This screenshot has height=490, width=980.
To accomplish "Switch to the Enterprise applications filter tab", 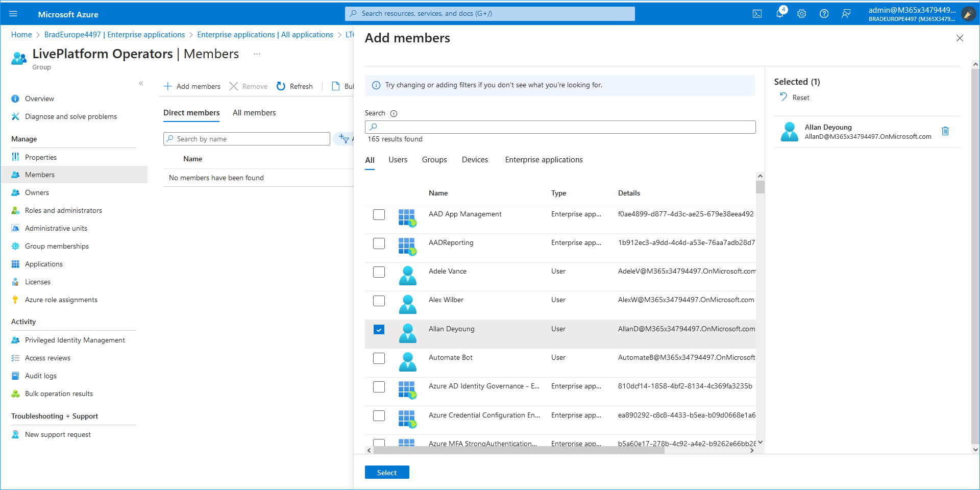I will click(x=544, y=160).
